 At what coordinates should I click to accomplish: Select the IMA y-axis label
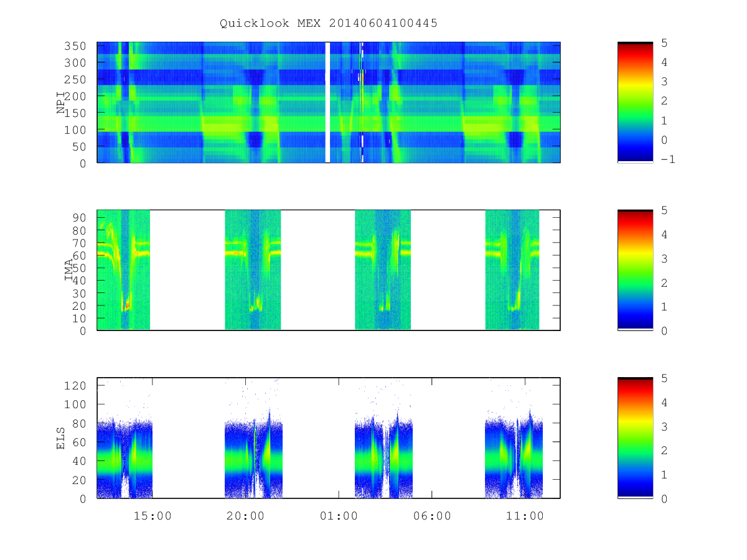click(69, 271)
